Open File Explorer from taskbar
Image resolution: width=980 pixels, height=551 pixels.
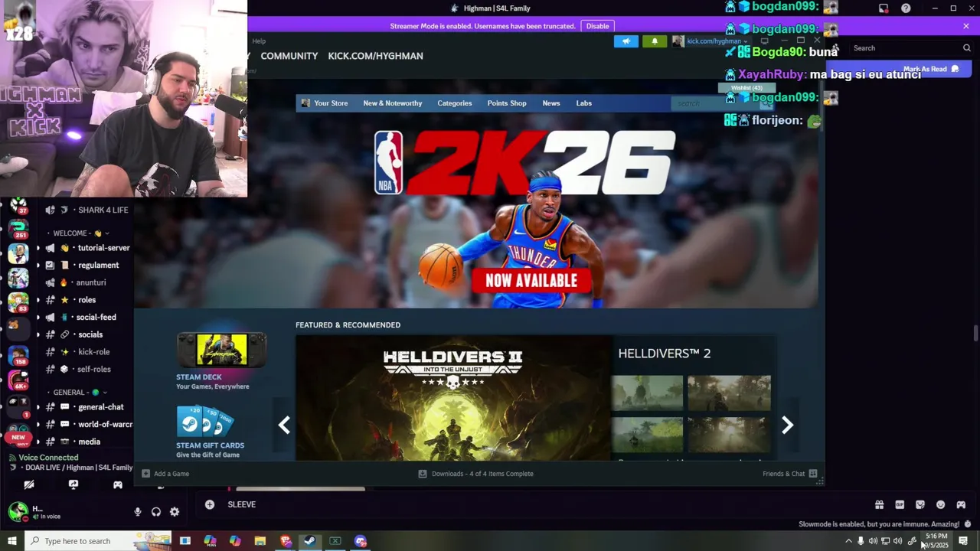coord(260,541)
